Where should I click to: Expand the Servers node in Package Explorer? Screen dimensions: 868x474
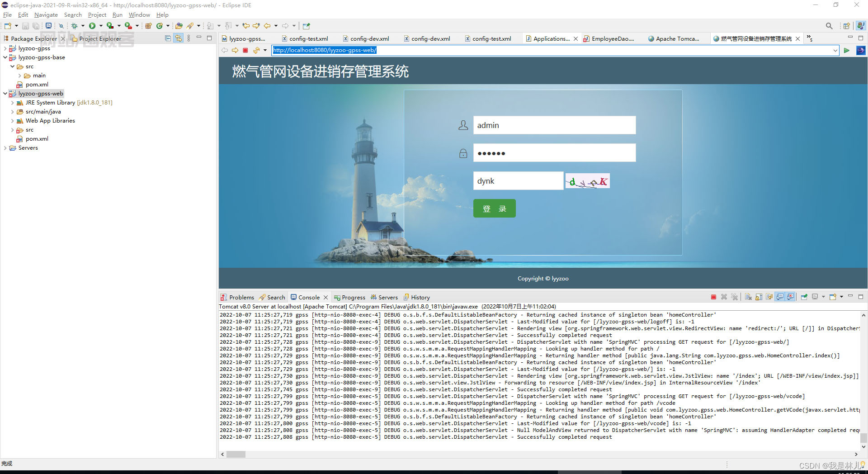tap(5, 148)
